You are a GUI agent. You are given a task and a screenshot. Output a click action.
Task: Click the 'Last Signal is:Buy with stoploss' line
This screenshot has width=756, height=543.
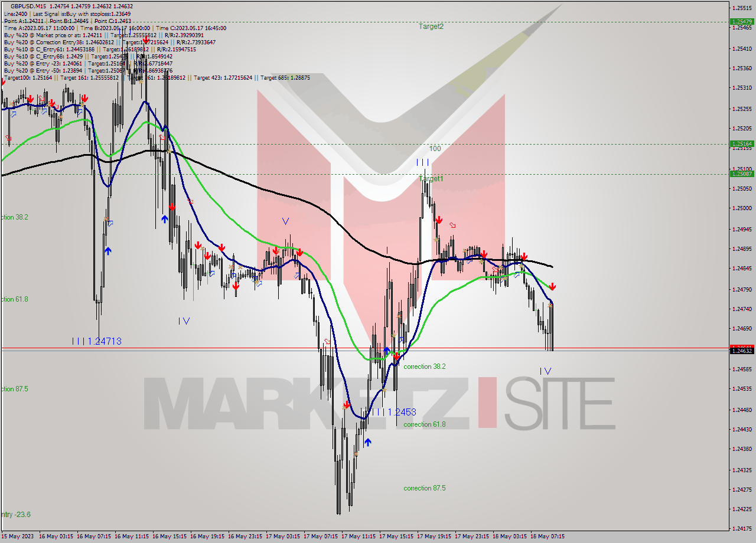click(x=82, y=14)
